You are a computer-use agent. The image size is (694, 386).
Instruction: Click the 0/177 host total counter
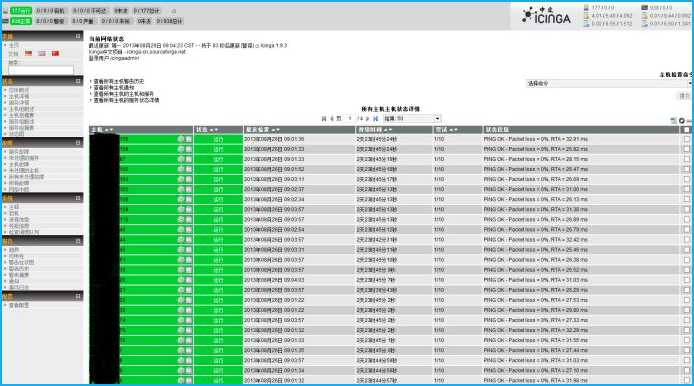pyautogui.click(x=147, y=11)
